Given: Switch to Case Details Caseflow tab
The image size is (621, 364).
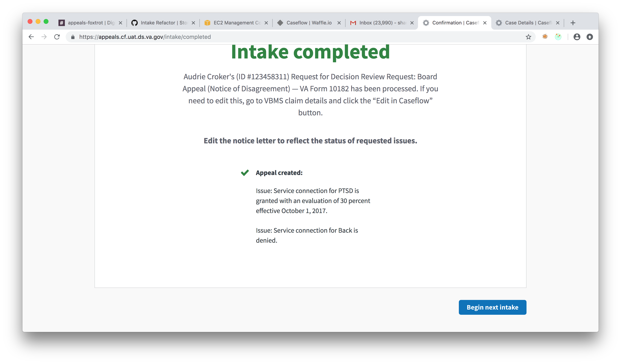Looking at the screenshot, I should pyautogui.click(x=525, y=23).
